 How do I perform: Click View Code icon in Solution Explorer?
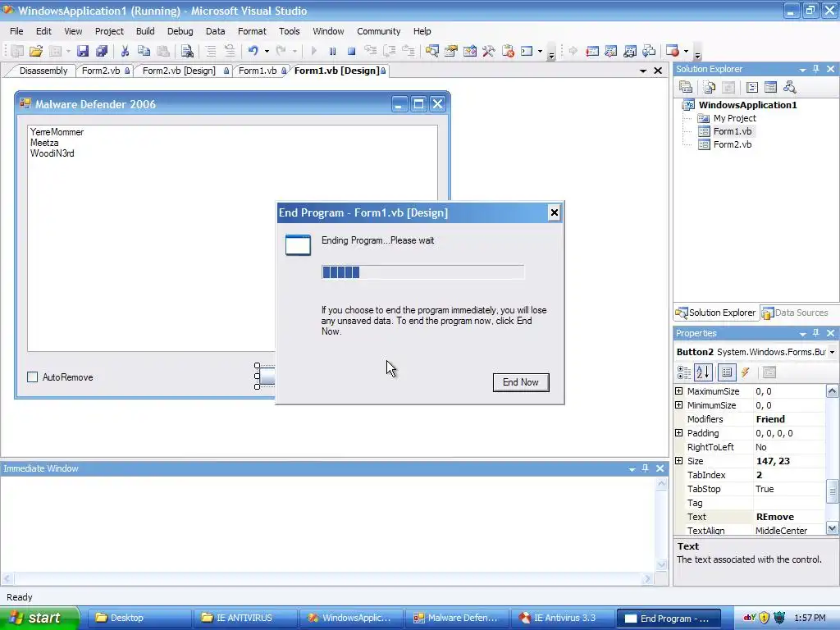[752, 87]
